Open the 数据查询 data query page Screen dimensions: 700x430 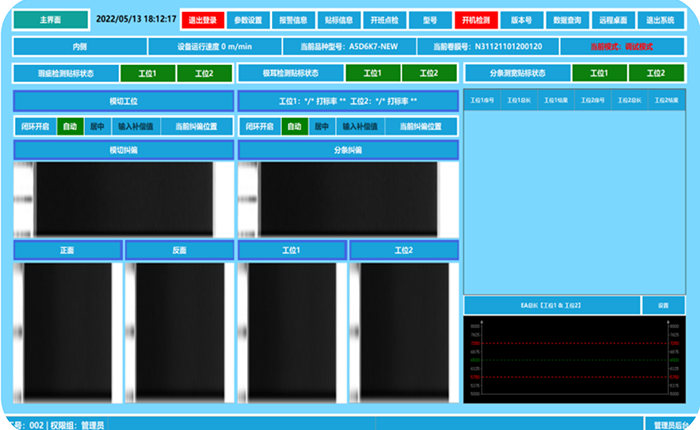coord(567,19)
